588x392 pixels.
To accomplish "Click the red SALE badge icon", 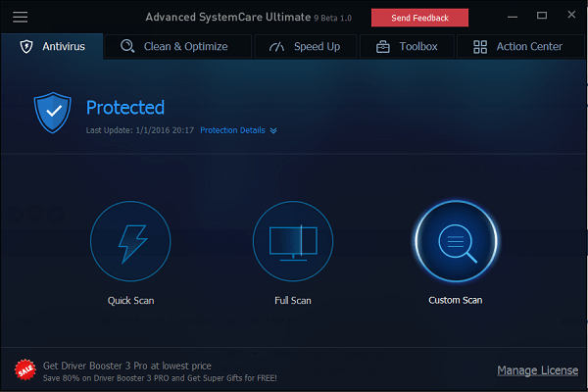I will (x=25, y=369).
